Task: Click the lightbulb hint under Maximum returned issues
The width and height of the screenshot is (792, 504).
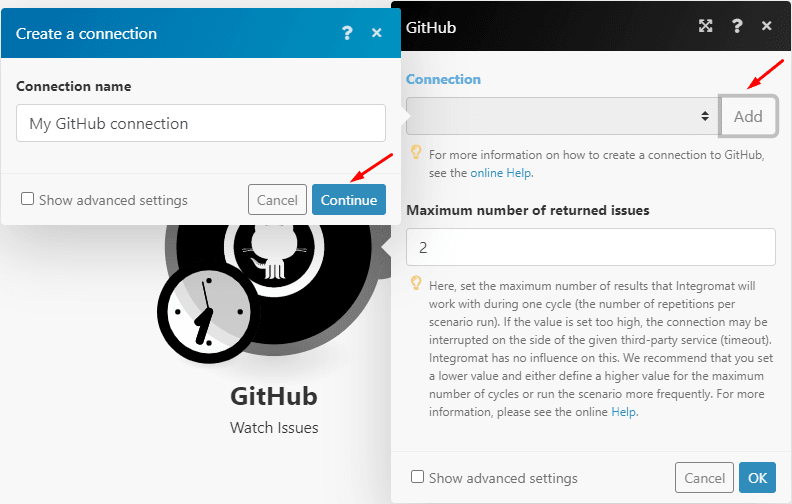Action: tap(415, 284)
